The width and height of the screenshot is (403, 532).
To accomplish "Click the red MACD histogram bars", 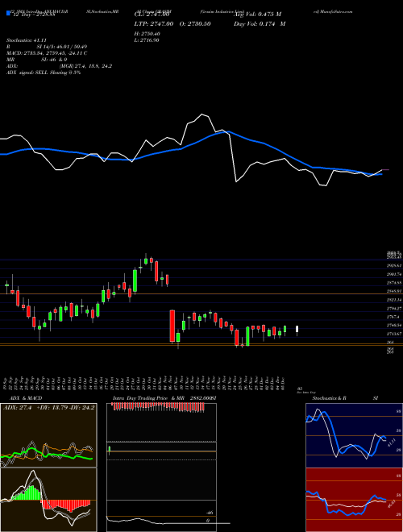I will point(66,505).
